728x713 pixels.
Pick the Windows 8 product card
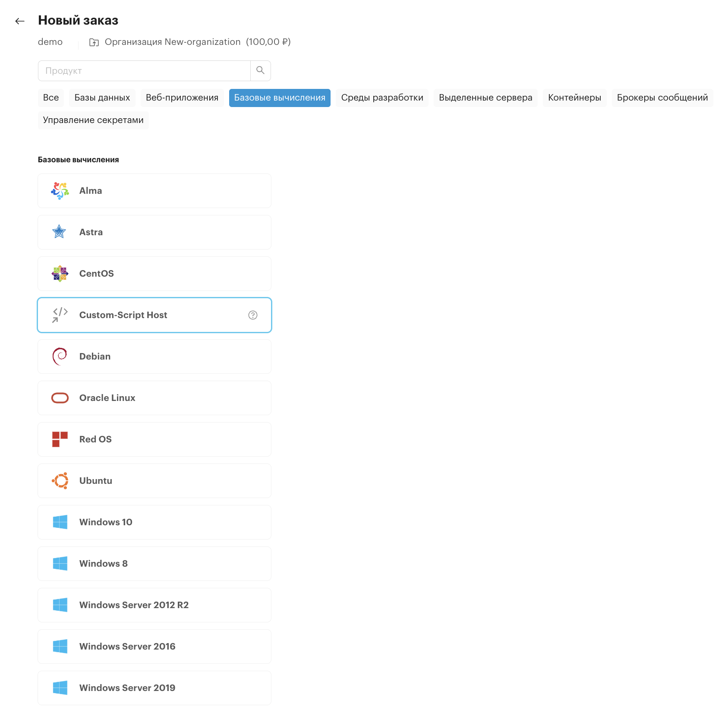point(154,564)
